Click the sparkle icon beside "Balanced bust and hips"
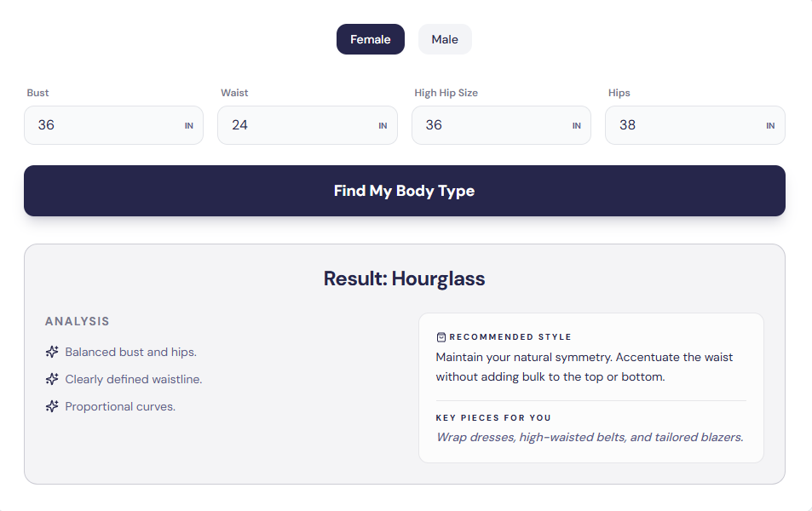The height and width of the screenshot is (511, 812). pos(53,351)
